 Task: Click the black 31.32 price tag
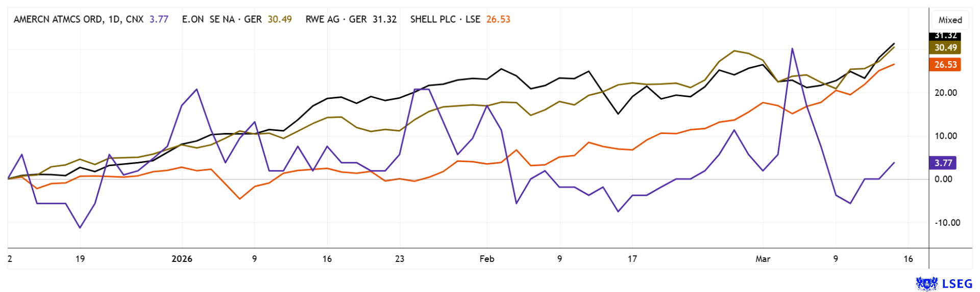point(945,36)
